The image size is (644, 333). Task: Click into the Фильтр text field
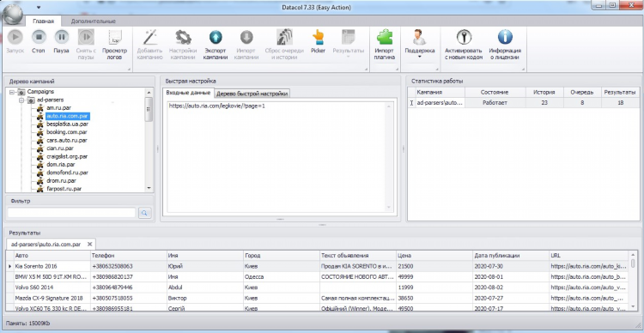(71, 213)
